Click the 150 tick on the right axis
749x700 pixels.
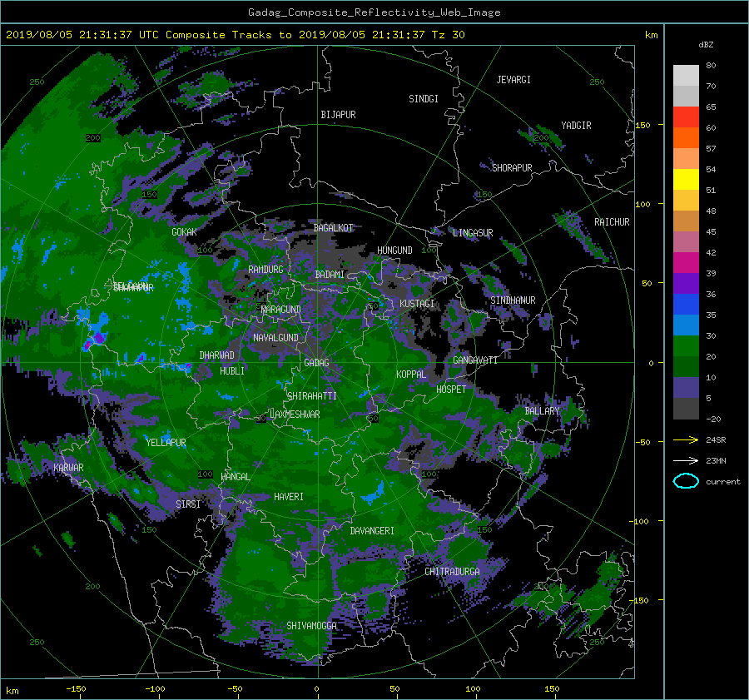coord(642,125)
